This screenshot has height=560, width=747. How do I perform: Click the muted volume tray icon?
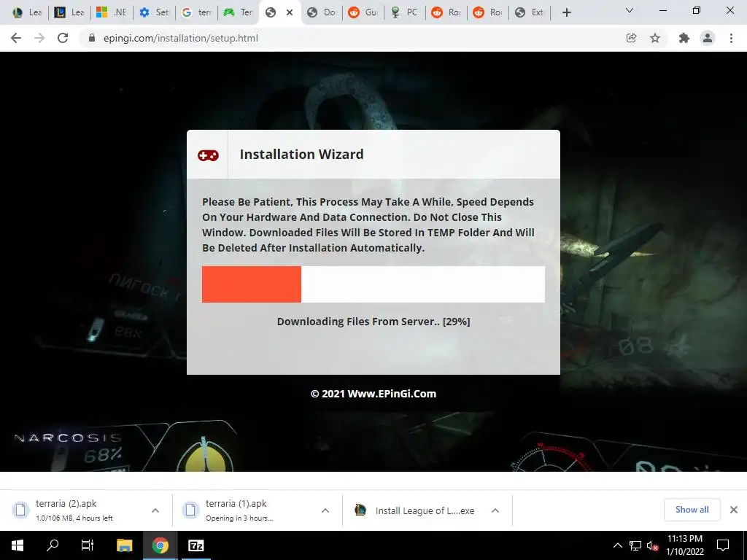(653, 545)
